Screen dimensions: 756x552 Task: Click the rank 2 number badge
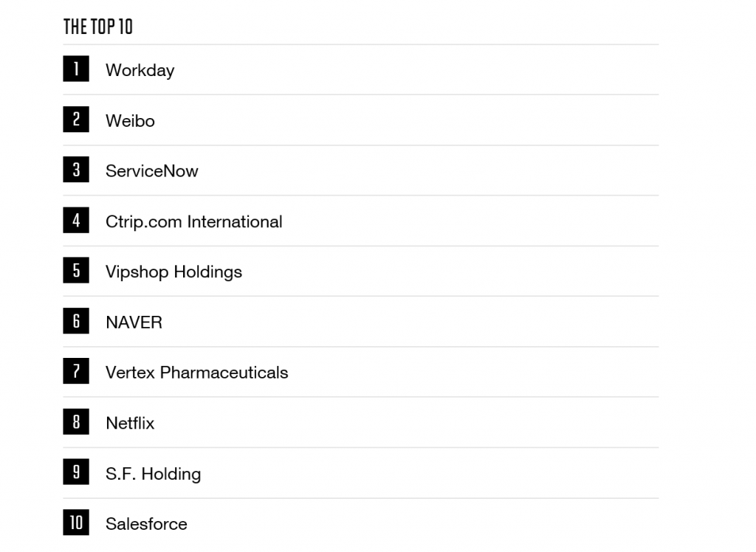[76, 120]
